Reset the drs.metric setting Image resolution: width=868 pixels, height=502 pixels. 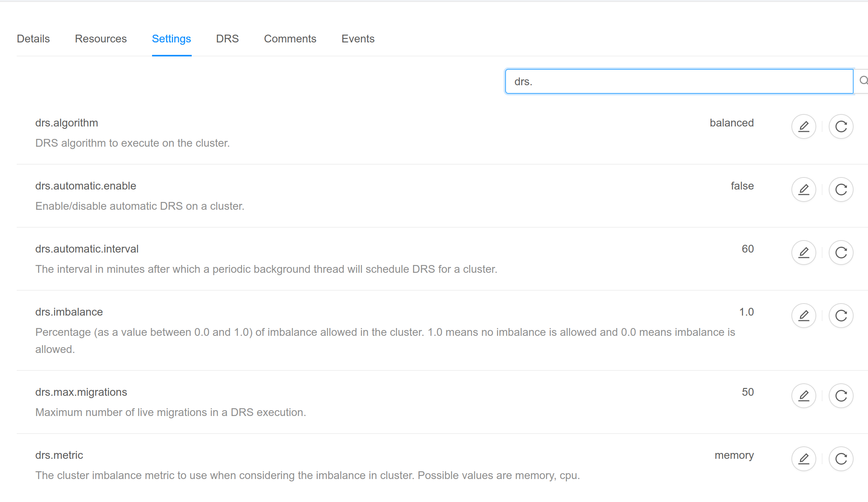pyautogui.click(x=841, y=459)
